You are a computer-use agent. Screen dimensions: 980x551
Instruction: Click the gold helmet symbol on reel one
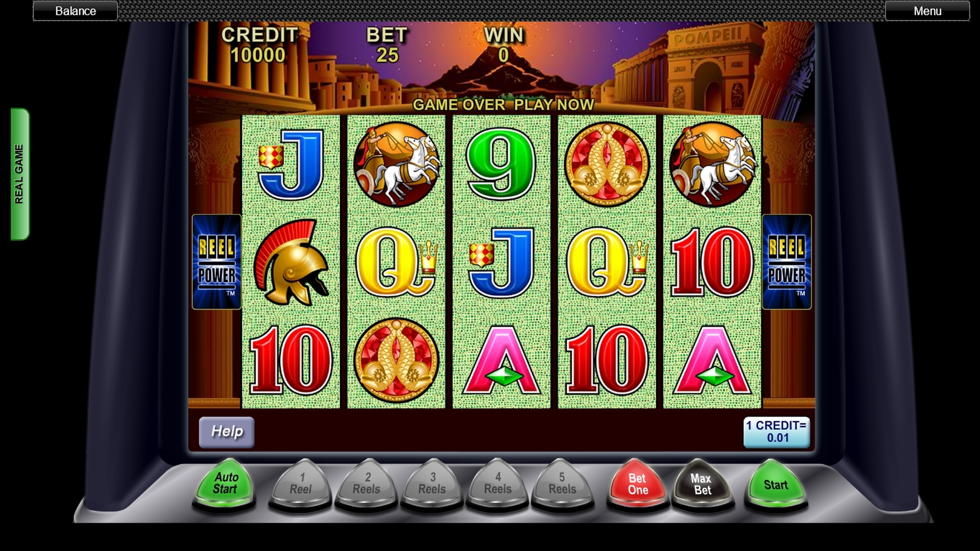click(x=291, y=262)
